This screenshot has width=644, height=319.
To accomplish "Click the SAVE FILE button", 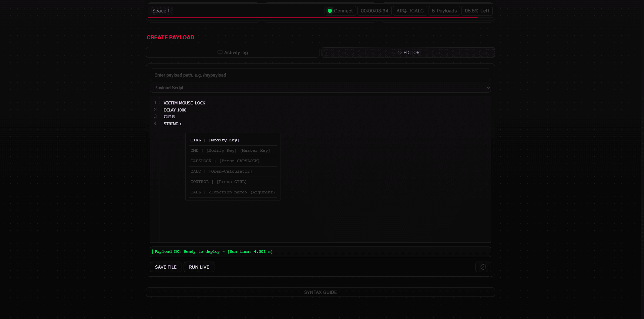I will click(165, 267).
